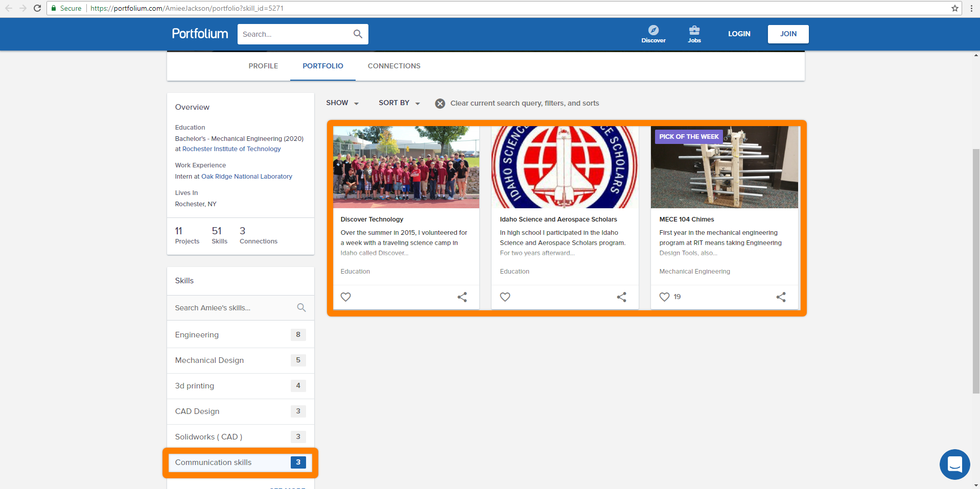Image resolution: width=980 pixels, height=489 pixels.
Task: Open the CONNECTIONS tab
Action: (x=394, y=66)
